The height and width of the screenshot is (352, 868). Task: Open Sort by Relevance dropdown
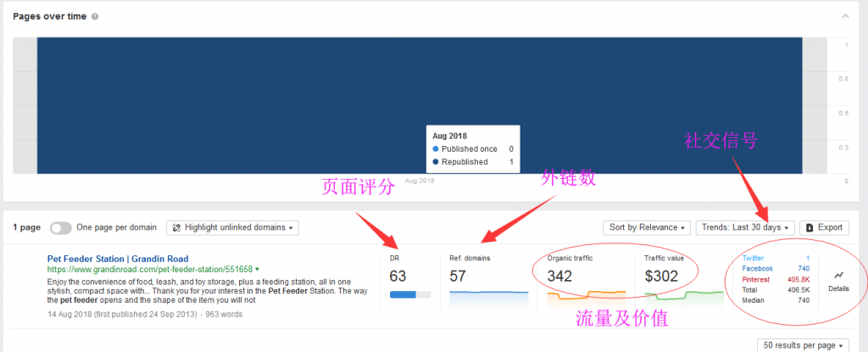pos(647,228)
